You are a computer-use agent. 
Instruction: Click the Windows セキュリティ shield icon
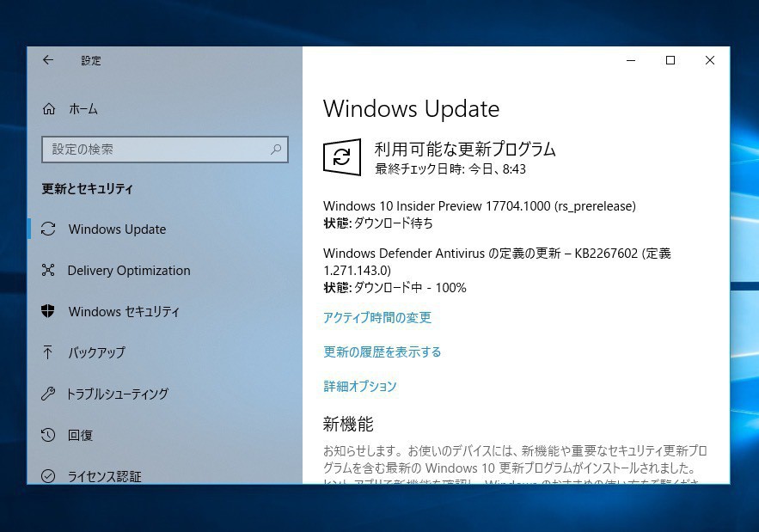pyautogui.click(x=48, y=311)
